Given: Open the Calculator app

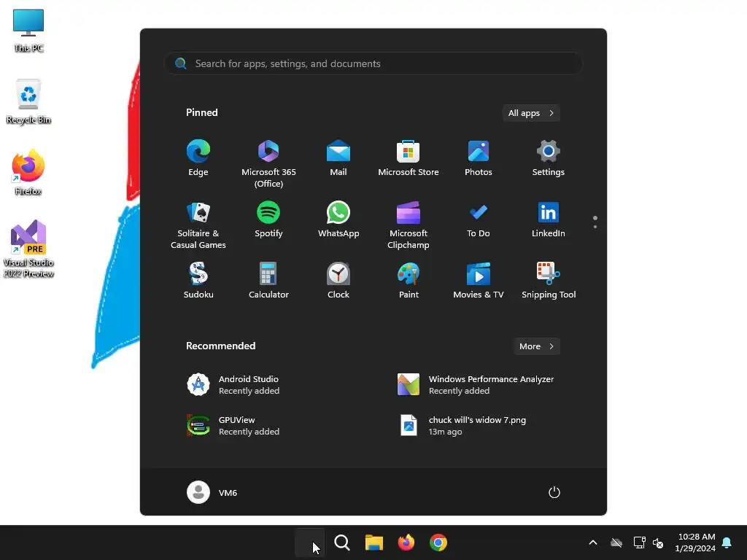Looking at the screenshot, I should click(x=268, y=281).
